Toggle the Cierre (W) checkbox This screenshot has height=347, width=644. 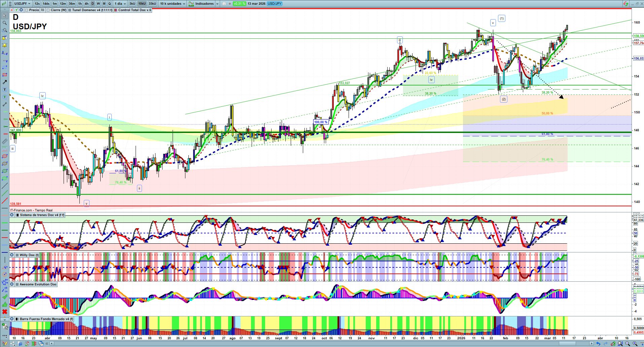[x=48, y=10]
